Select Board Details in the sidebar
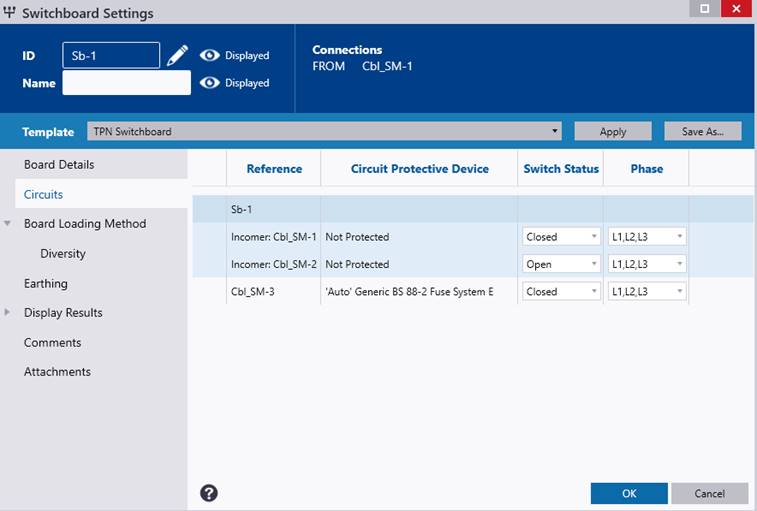The width and height of the screenshot is (757, 511). click(x=59, y=164)
